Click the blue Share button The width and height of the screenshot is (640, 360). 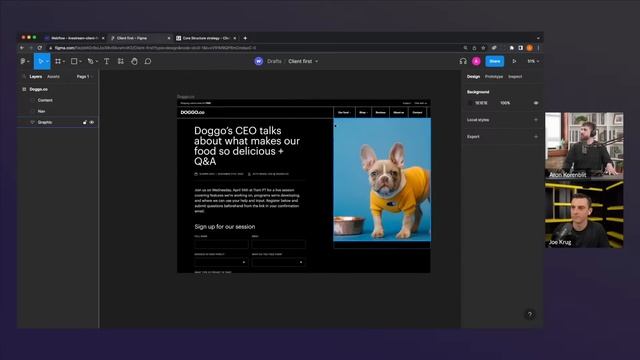tap(495, 61)
